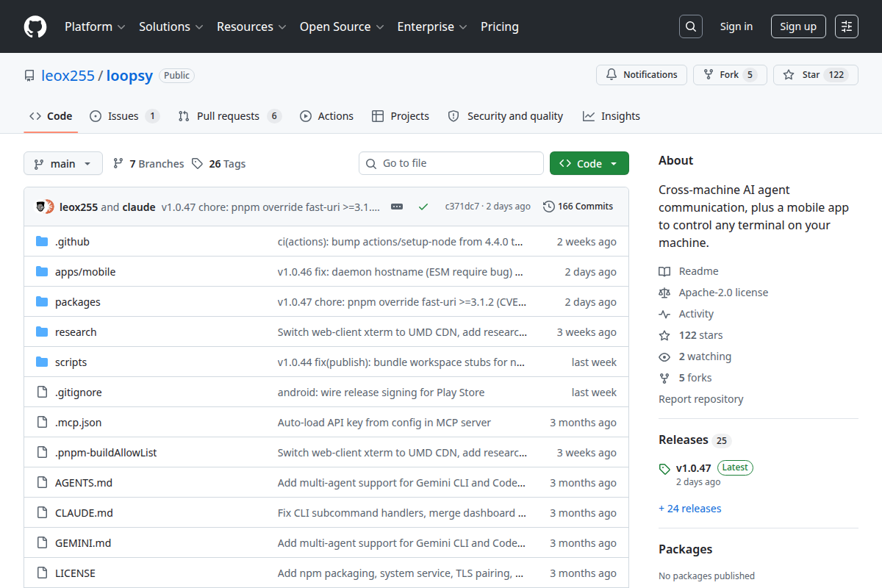The height and width of the screenshot is (588, 882).
Task: Expand commit message ellipsis button
Action: tap(397, 207)
